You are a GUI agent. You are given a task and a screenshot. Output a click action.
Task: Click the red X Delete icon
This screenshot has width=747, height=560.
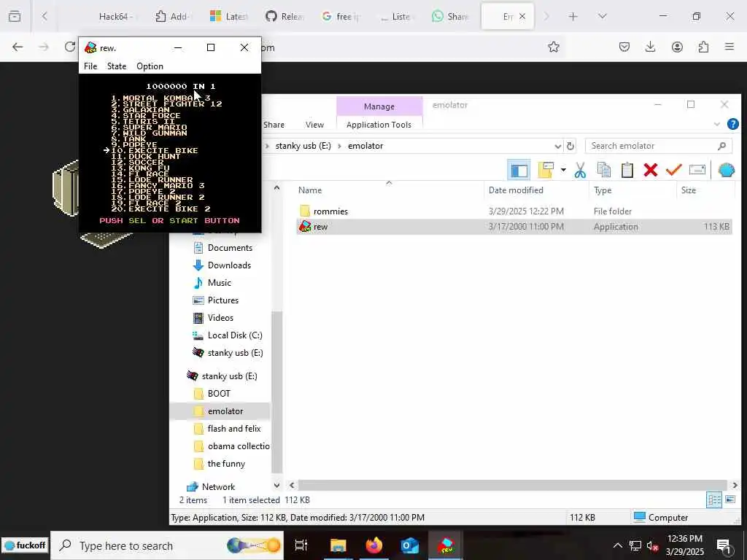tap(650, 170)
